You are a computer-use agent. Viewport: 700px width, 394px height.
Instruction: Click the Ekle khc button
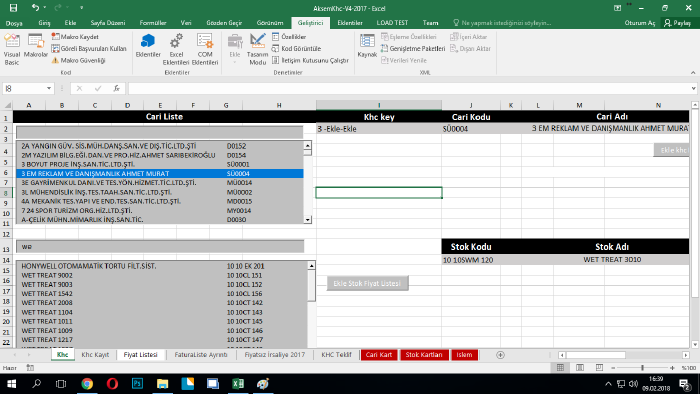pos(671,150)
